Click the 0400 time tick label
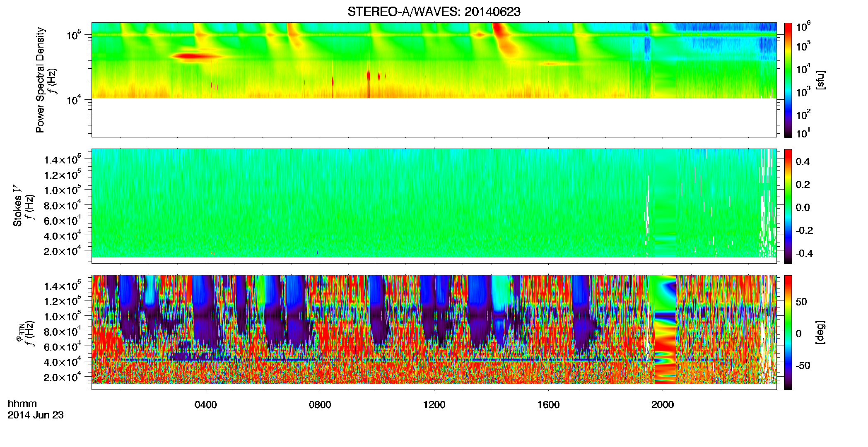The height and width of the screenshot is (447, 868). pyautogui.click(x=206, y=404)
